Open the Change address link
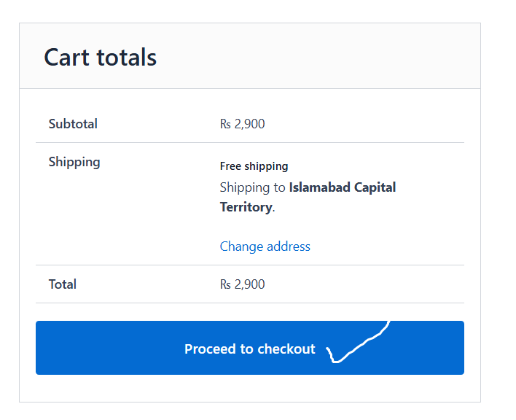Screen dimensions: 516x420 [265, 246]
